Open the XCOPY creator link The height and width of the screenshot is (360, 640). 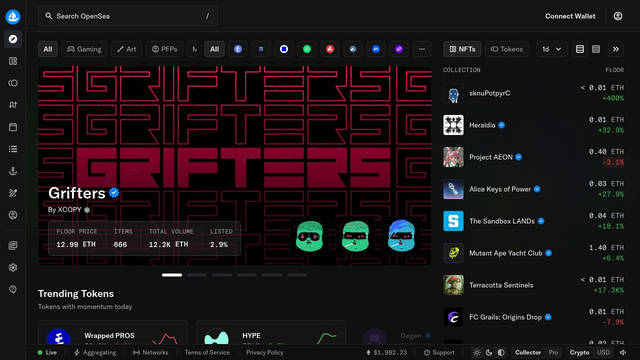coord(69,210)
